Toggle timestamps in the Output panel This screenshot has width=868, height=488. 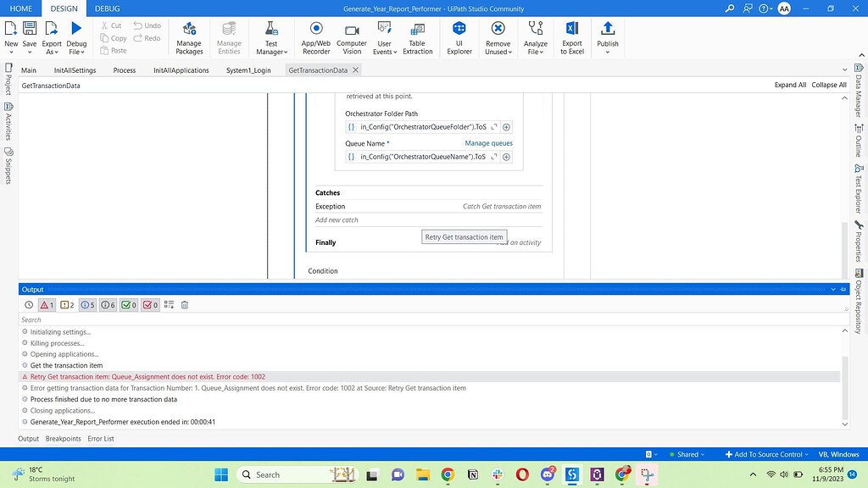[28, 305]
